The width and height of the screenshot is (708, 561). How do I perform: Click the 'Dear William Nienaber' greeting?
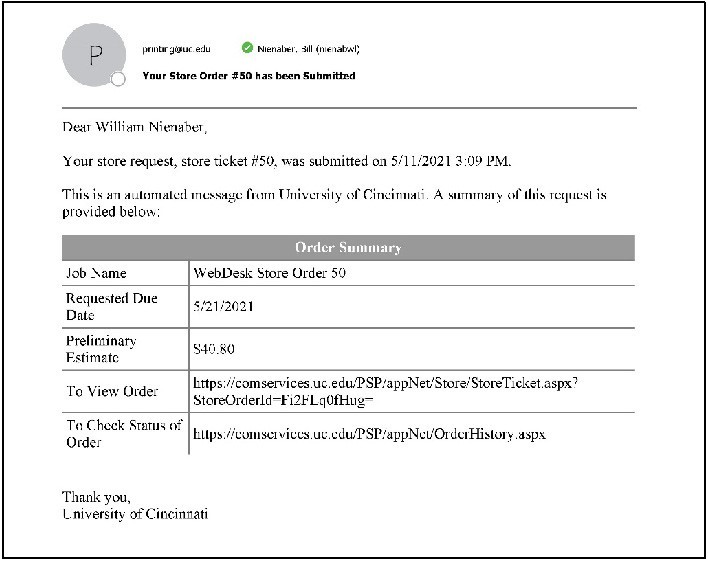pyautogui.click(x=135, y=127)
